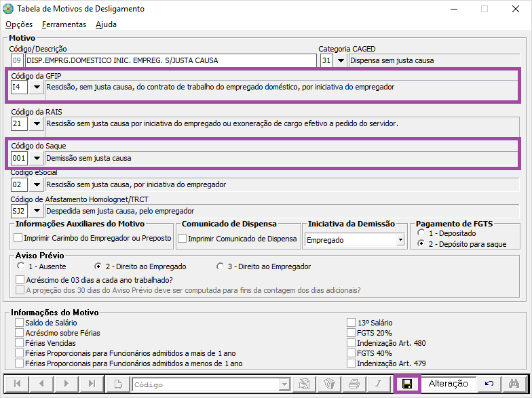Expand the Iniciativa da Demissão combo box
Image resolution: width=532 pixels, height=398 pixels.
click(x=400, y=240)
